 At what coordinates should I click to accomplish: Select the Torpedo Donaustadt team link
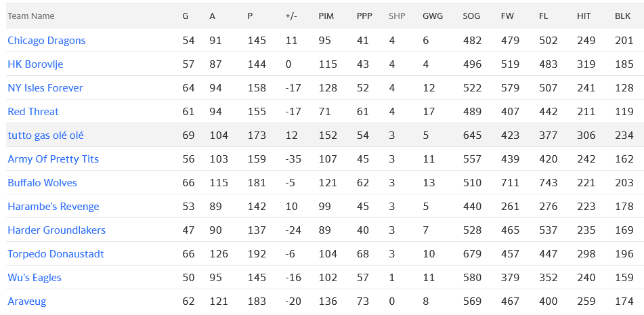[x=56, y=254]
